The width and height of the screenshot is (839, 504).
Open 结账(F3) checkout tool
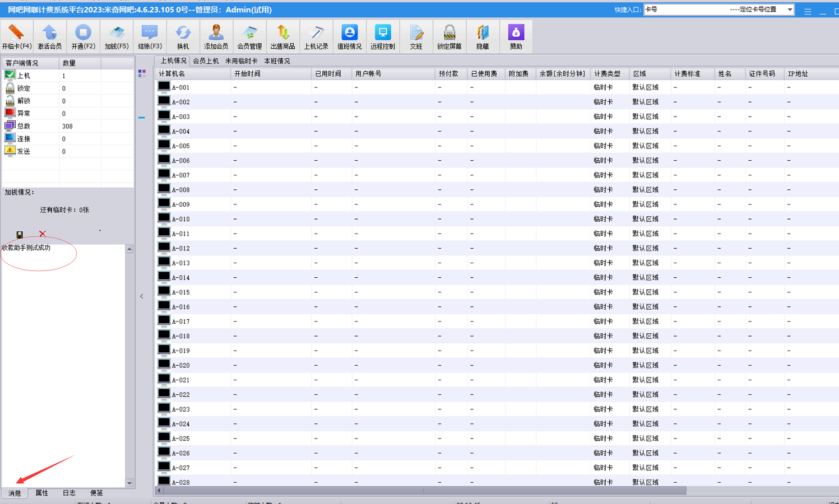150,36
